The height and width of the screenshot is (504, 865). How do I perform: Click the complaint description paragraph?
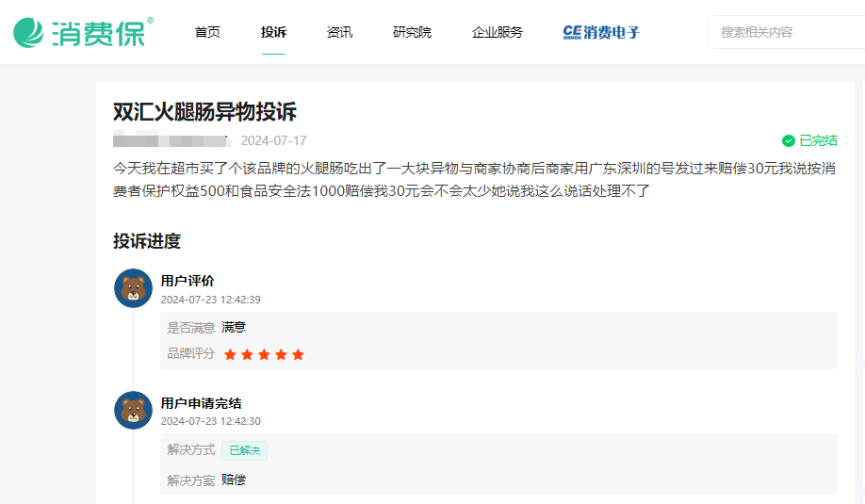coord(474,179)
